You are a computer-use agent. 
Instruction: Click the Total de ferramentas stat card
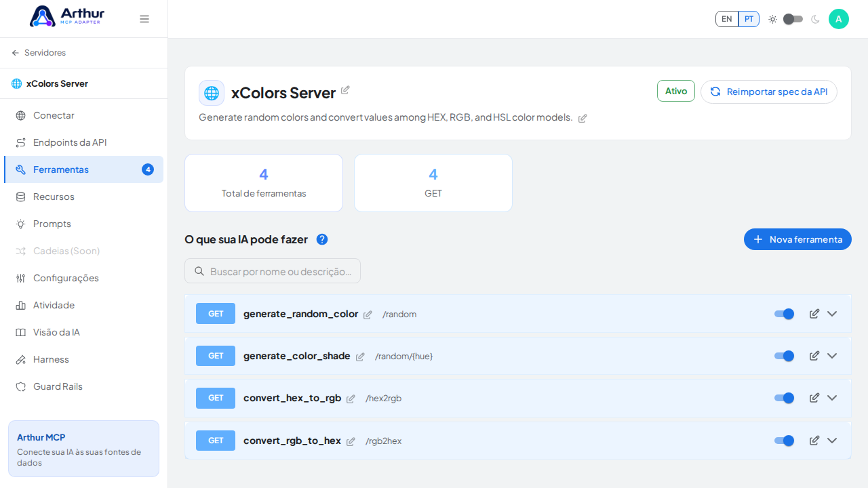pos(264,183)
